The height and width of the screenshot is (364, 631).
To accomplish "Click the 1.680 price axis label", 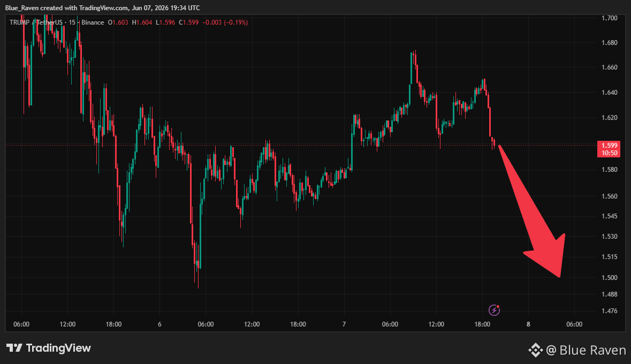I will [609, 43].
